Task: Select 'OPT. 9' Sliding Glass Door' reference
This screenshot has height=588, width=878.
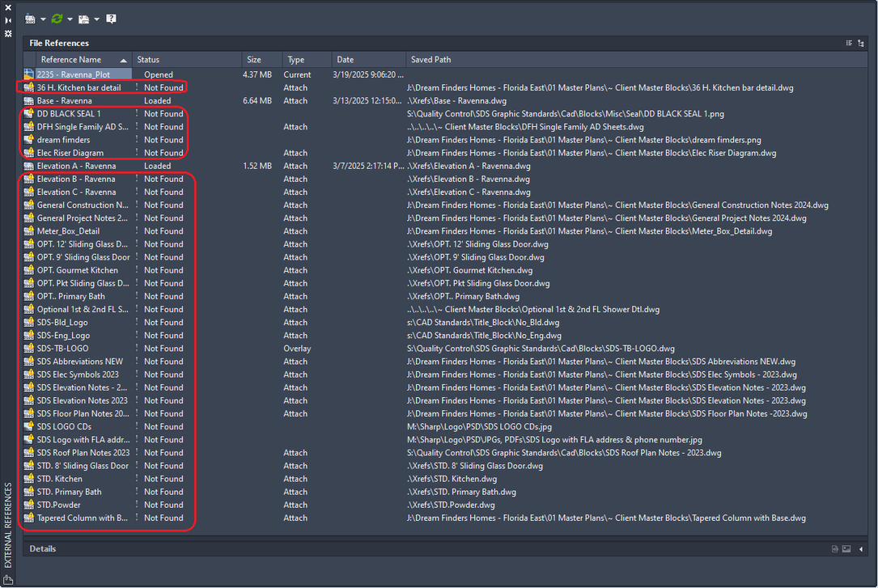Action: pyautogui.click(x=83, y=257)
